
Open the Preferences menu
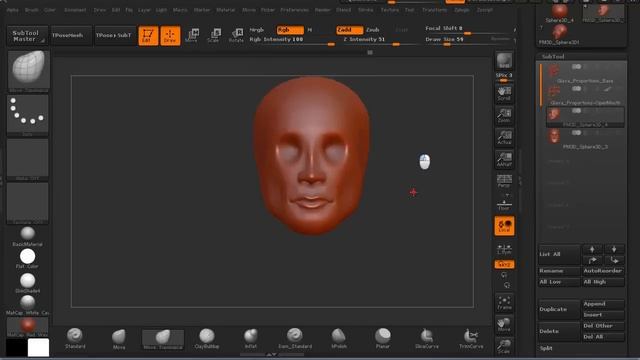click(294, 10)
